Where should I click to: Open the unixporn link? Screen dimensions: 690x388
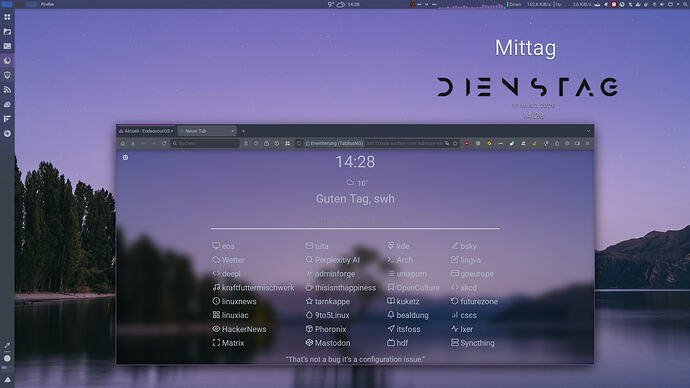[407, 274]
